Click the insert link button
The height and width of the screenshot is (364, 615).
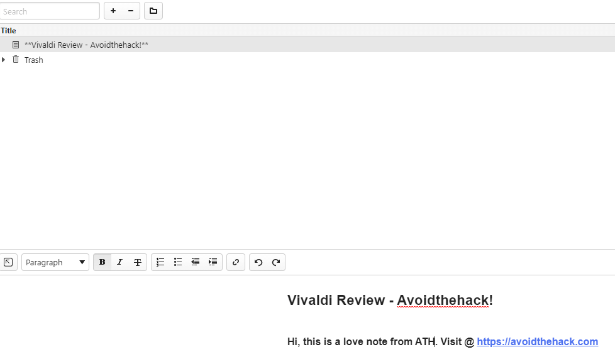pos(236,262)
